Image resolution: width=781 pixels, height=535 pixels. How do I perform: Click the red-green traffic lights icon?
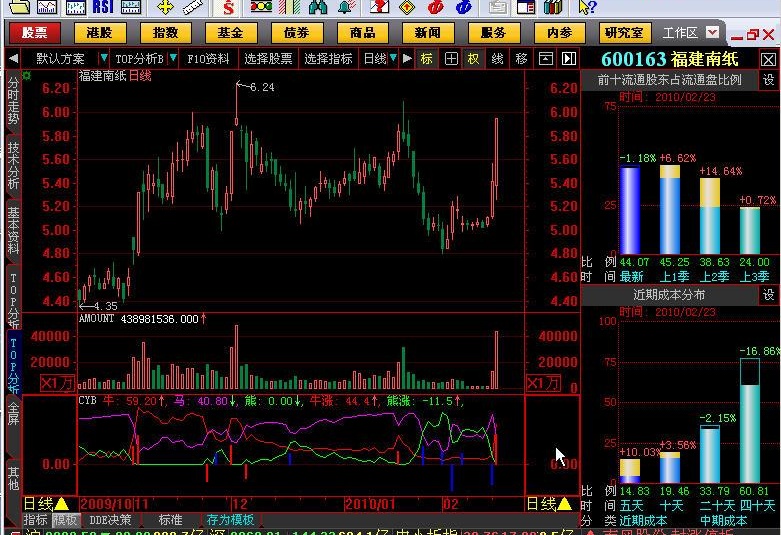coord(261,6)
